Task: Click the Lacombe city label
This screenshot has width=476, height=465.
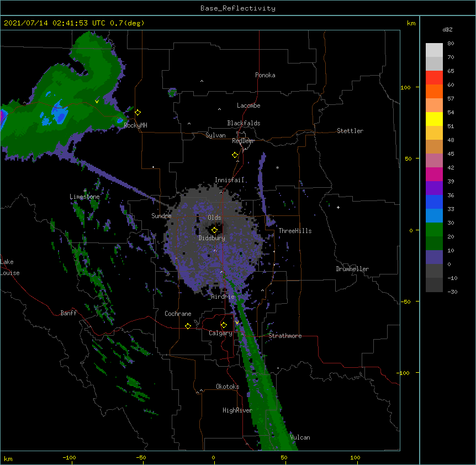Action: [248, 105]
